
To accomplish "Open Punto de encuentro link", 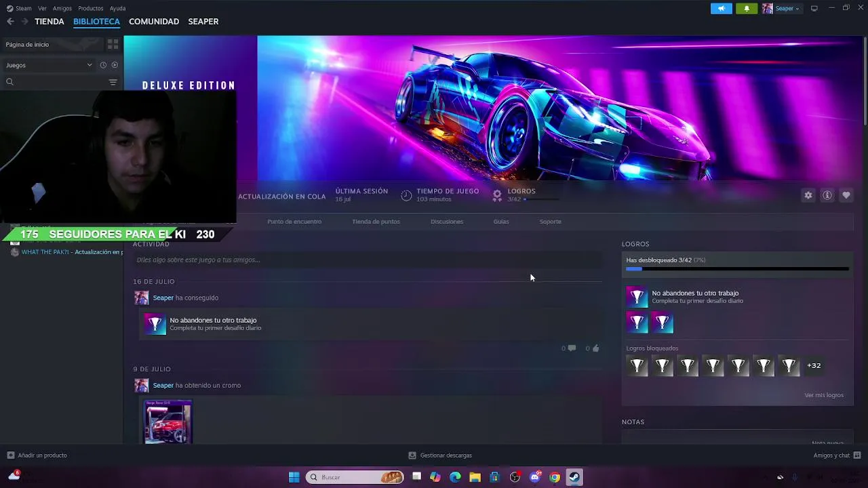I will coord(294,222).
